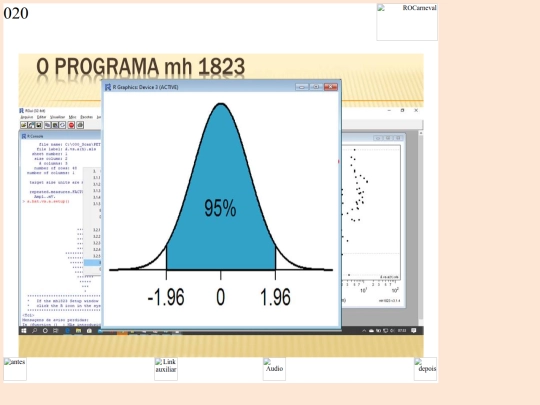
Task: Click the Copy and paste icon in RGui toolbar
Action: (63, 125)
